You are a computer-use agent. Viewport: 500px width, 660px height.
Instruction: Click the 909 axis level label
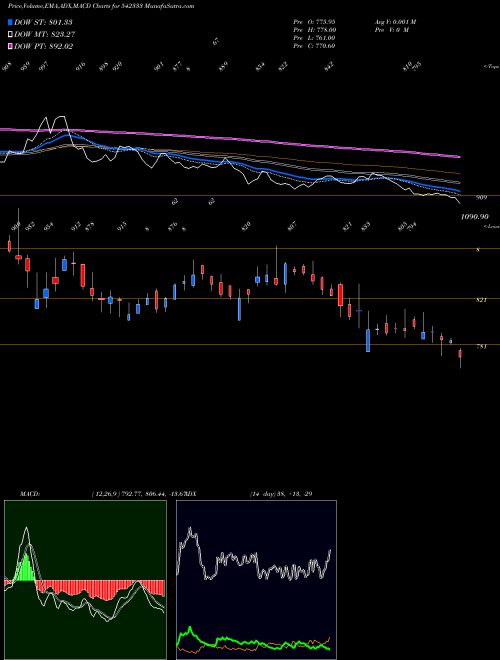481,197
